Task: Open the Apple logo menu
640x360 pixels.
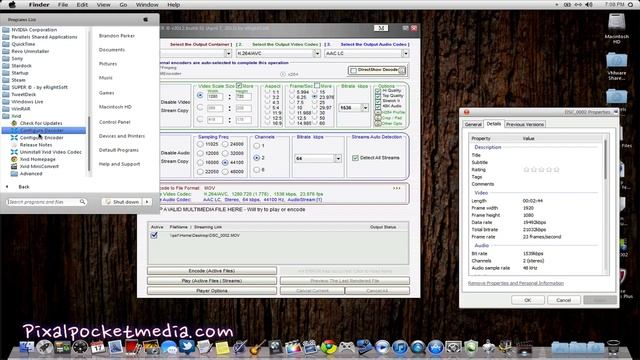Action: click(12, 4)
